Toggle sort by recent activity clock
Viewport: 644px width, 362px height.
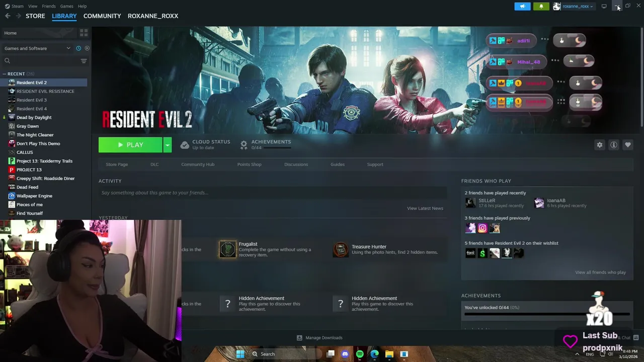pos(78,48)
